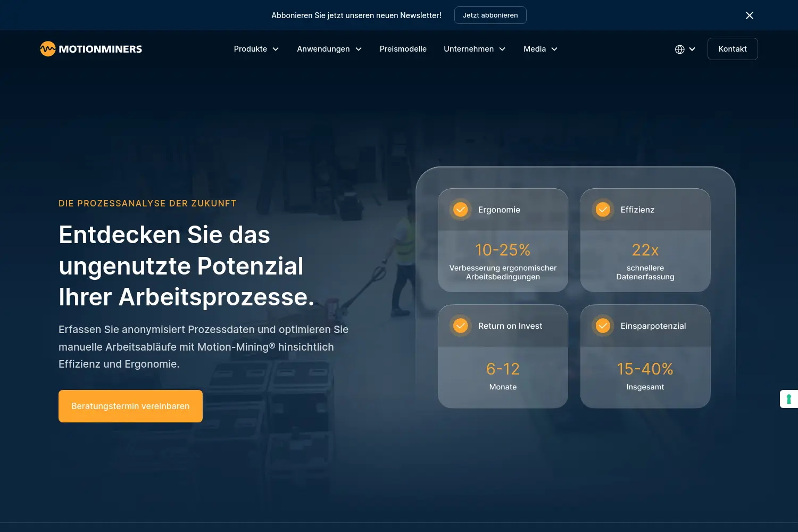Click the Ergonomie checkmark icon
The width and height of the screenshot is (798, 532).
(x=461, y=210)
